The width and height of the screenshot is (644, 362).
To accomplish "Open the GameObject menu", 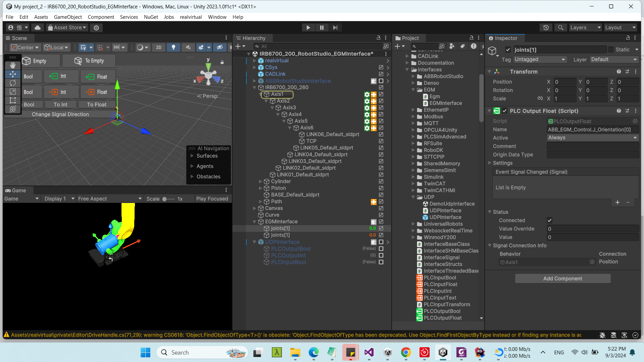I will click(x=68, y=17).
